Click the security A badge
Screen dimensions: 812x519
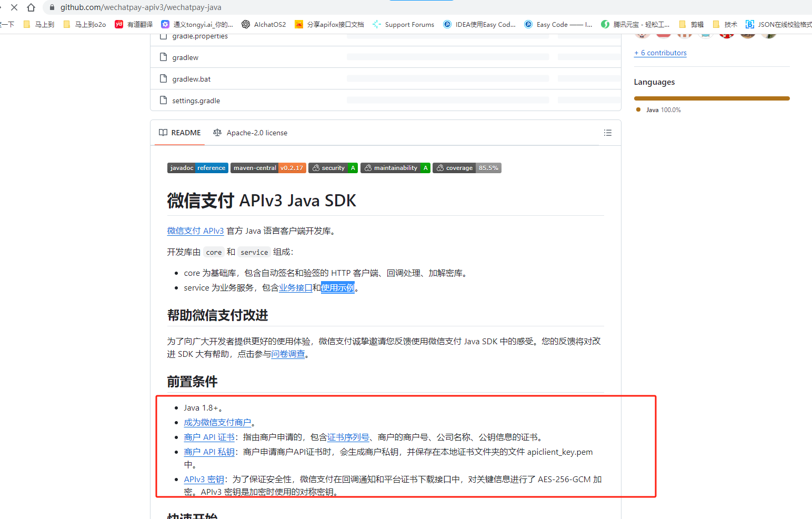(333, 168)
